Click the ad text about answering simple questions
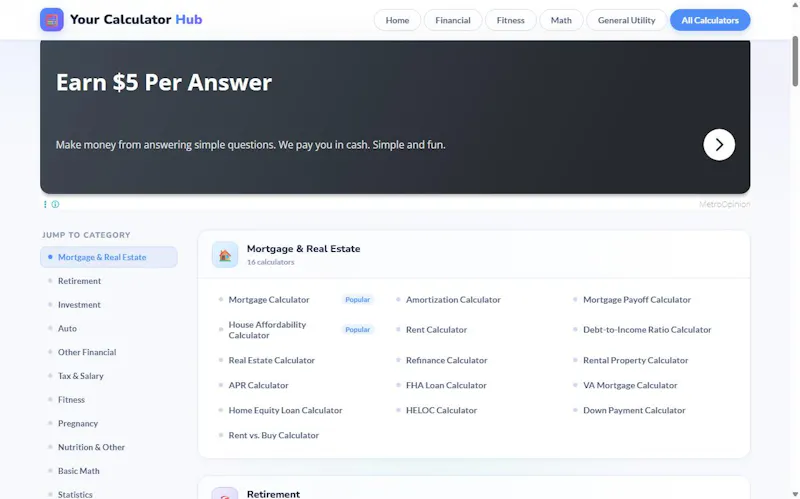The height and width of the screenshot is (499, 800). coord(251,145)
